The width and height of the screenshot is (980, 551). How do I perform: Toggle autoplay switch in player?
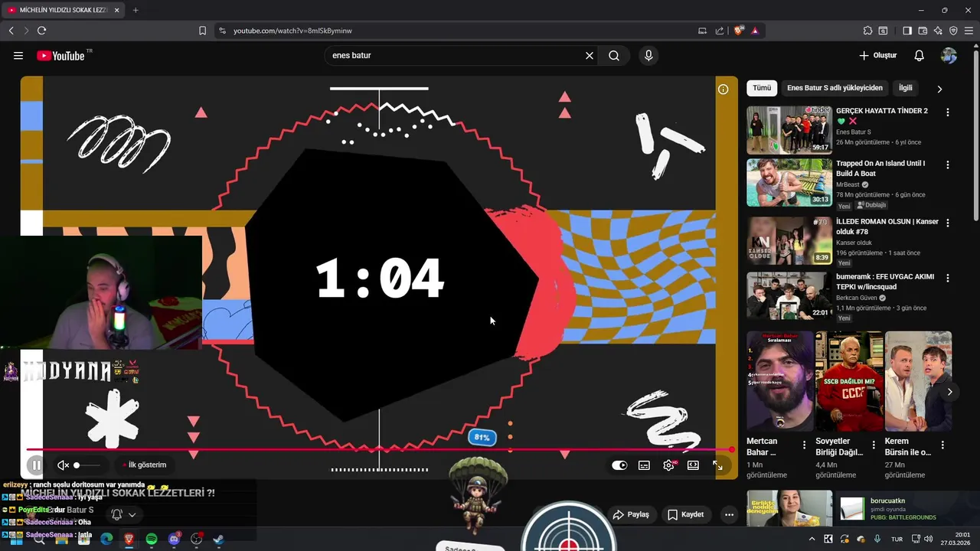(619, 465)
